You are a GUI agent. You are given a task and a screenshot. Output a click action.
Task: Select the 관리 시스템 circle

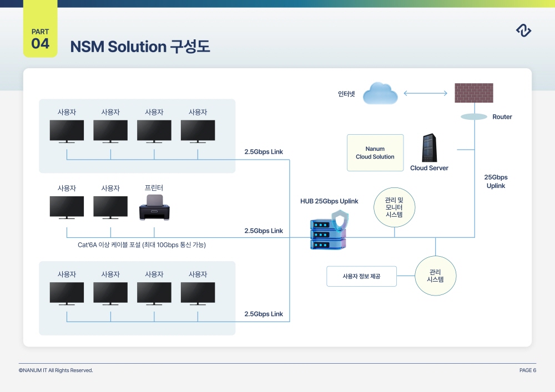(436, 276)
